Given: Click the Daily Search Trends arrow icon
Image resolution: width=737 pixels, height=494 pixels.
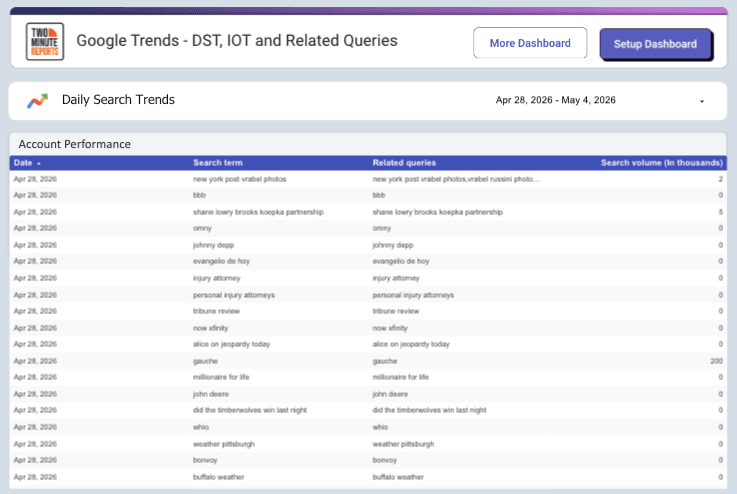Looking at the screenshot, I should 37,101.
